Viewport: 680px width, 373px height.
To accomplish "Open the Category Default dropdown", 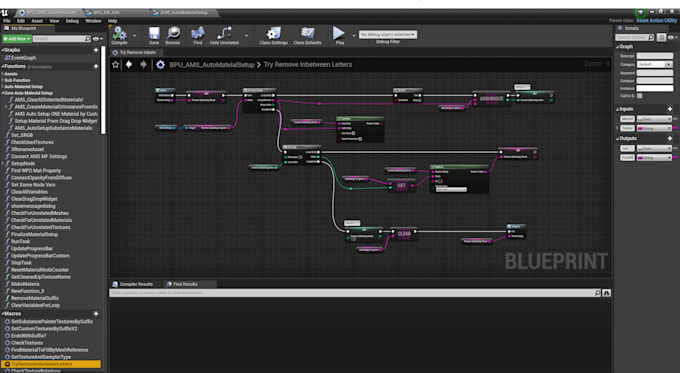I will click(654, 65).
